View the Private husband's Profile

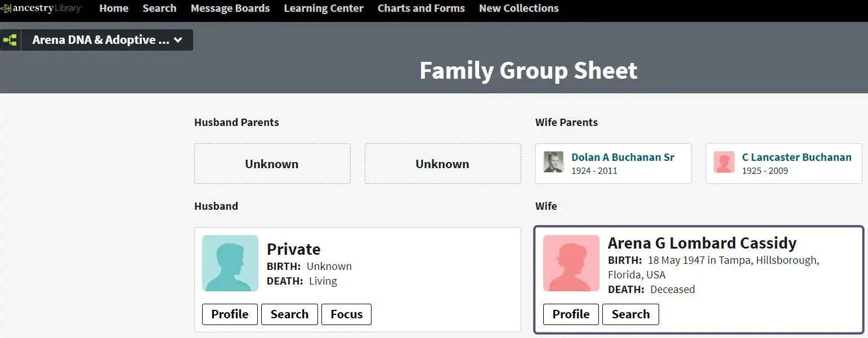230,314
